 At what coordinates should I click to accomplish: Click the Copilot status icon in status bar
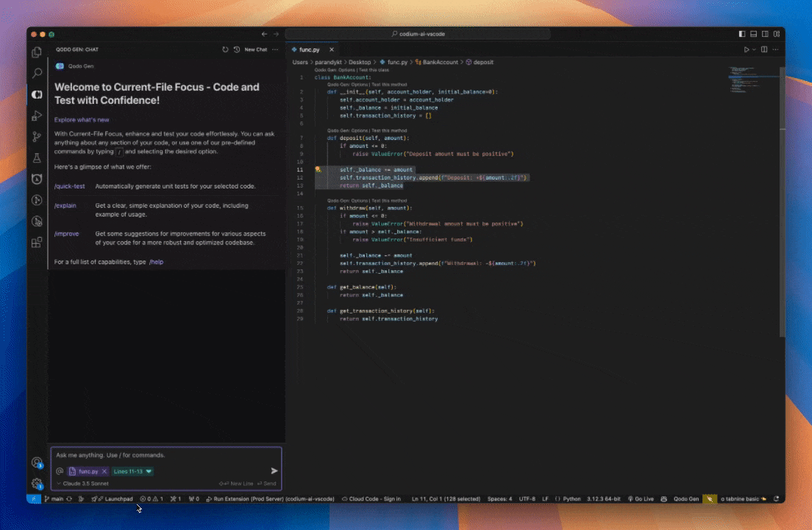[x=664, y=499]
